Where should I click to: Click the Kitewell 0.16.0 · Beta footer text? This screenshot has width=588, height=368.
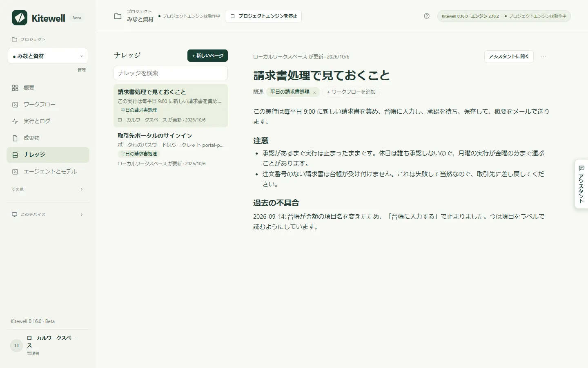coord(33,321)
